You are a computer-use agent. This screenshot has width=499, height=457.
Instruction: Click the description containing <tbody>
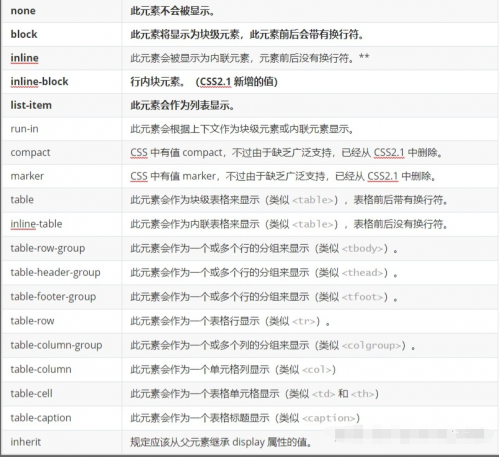point(264,249)
